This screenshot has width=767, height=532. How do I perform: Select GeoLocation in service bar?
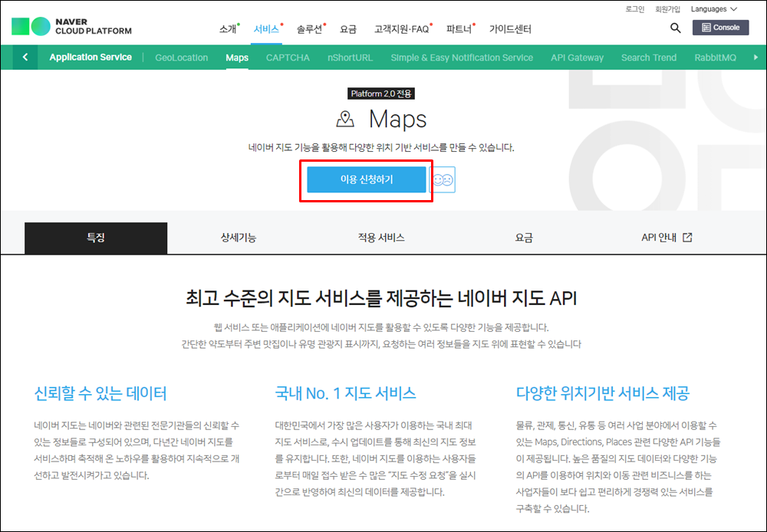[x=182, y=57]
